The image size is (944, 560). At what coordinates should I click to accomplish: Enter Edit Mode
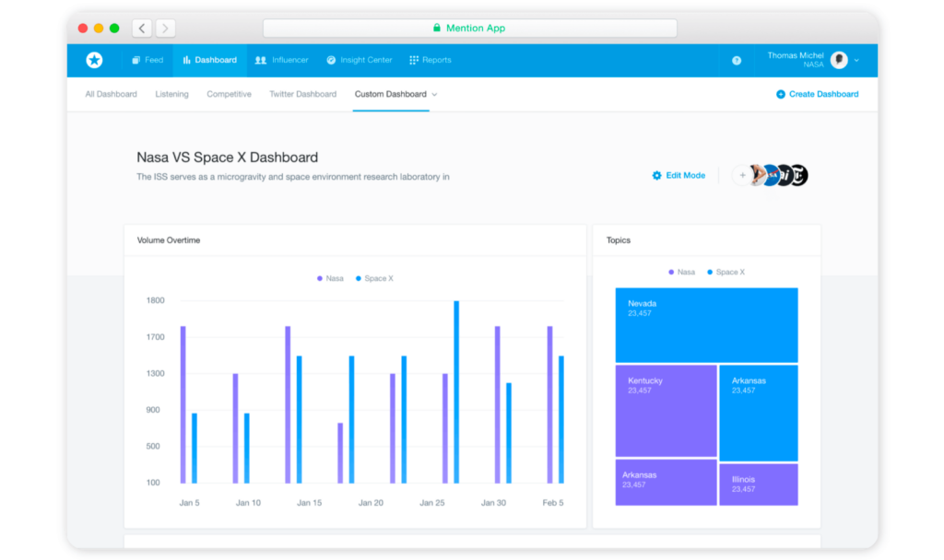pos(685,175)
